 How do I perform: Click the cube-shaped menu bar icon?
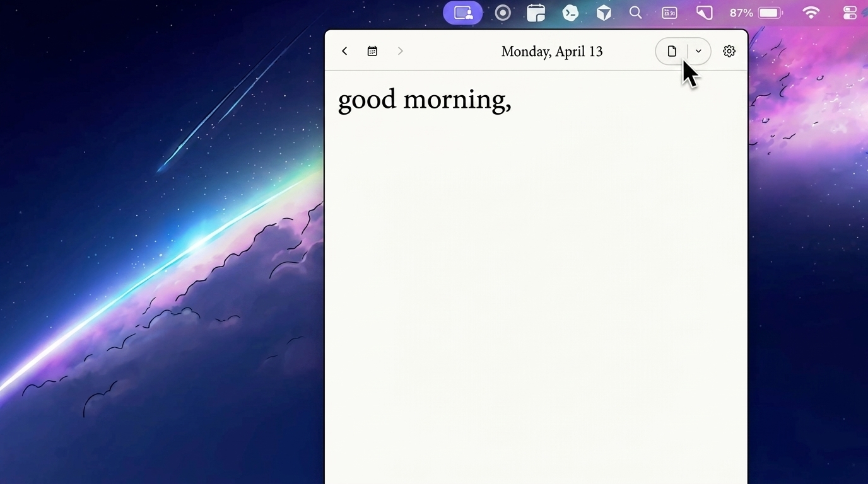tap(603, 13)
